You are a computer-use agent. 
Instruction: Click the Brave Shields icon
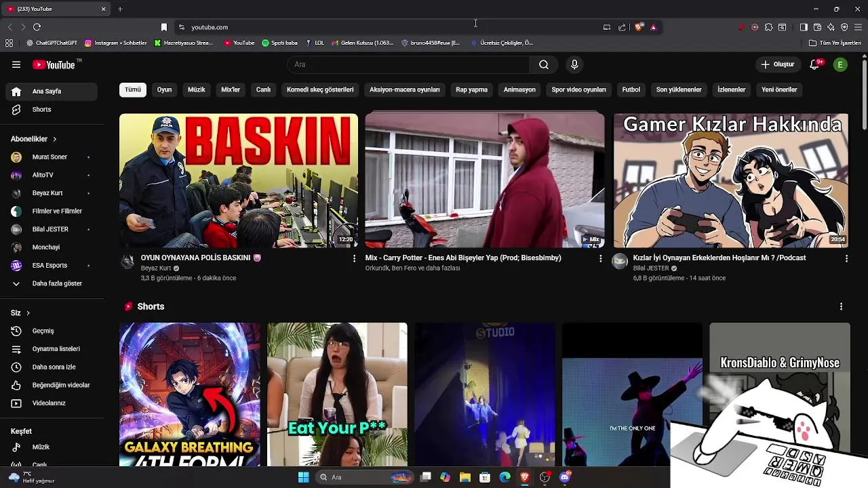coord(639,27)
